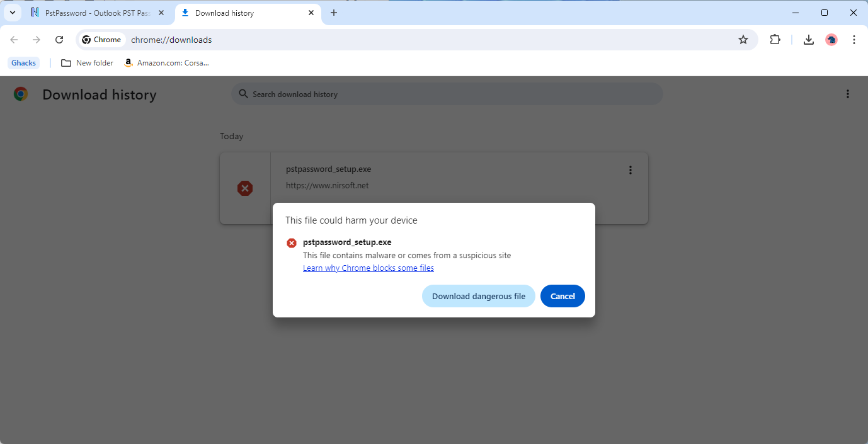Click the reload page icon
Image resolution: width=868 pixels, height=444 pixels.
pos(59,40)
